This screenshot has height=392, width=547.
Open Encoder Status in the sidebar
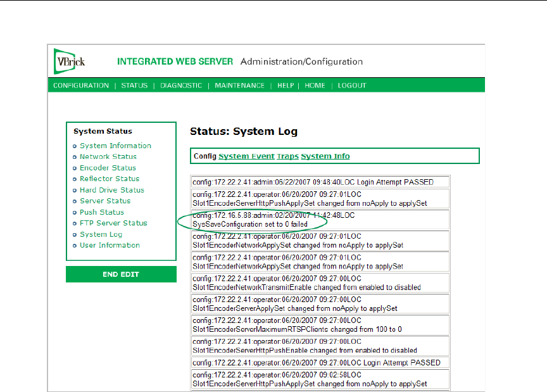click(108, 168)
